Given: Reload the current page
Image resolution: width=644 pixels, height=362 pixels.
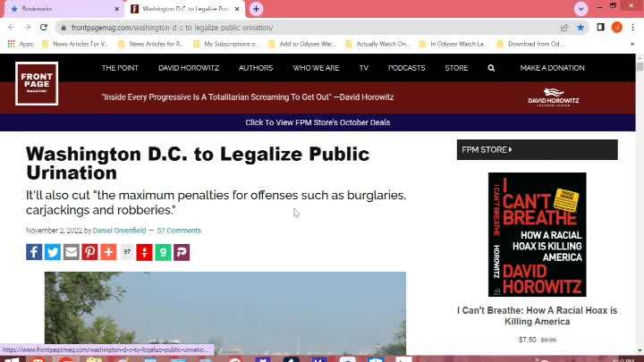Looking at the screenshot, I should [44, 28].
